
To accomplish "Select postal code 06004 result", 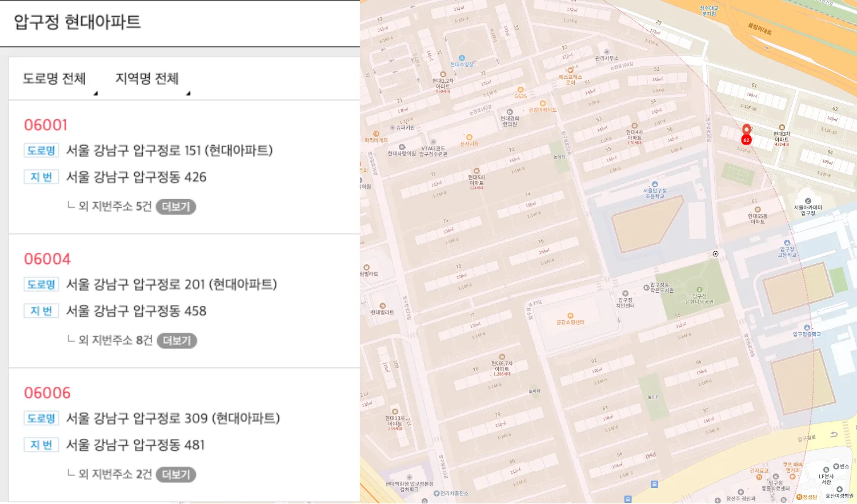I will (47, 259).
